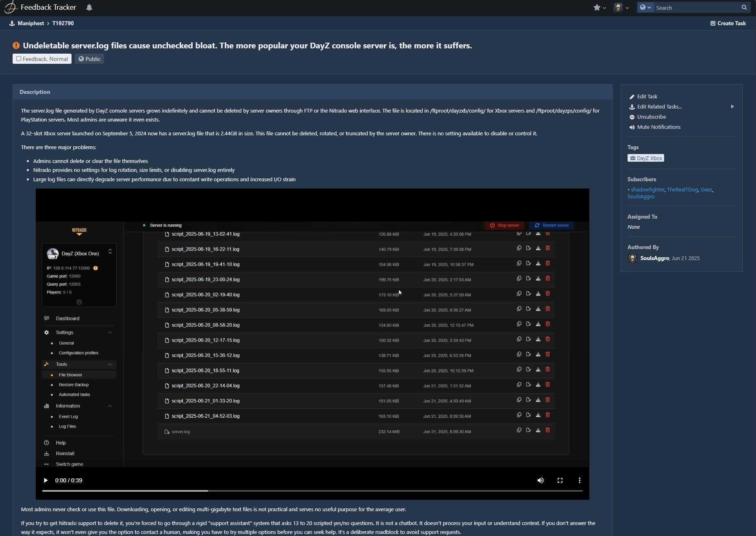The width and height of the screenshot is (756, 536).
Task: Open the favorites star menu
Action: pos(600,8)
